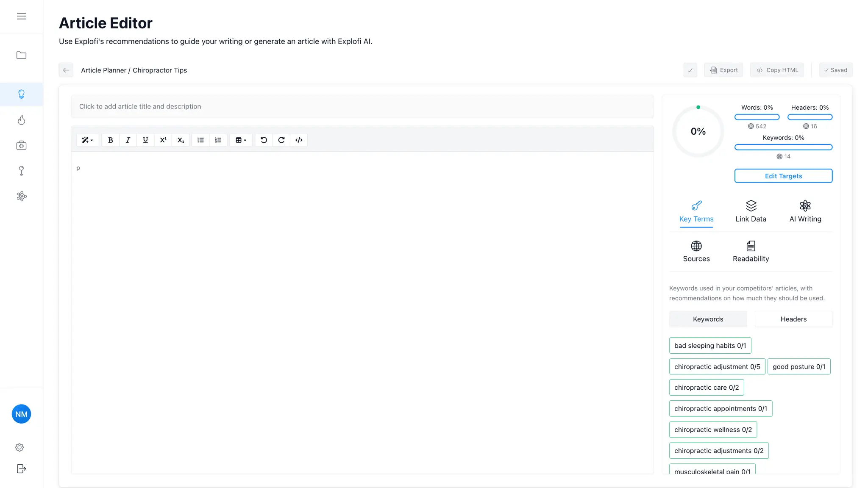The height and width of the screenshot is (488, 868).
Task: Click the article title and description field
Action: pyautogui.click(x=362, y=106)
